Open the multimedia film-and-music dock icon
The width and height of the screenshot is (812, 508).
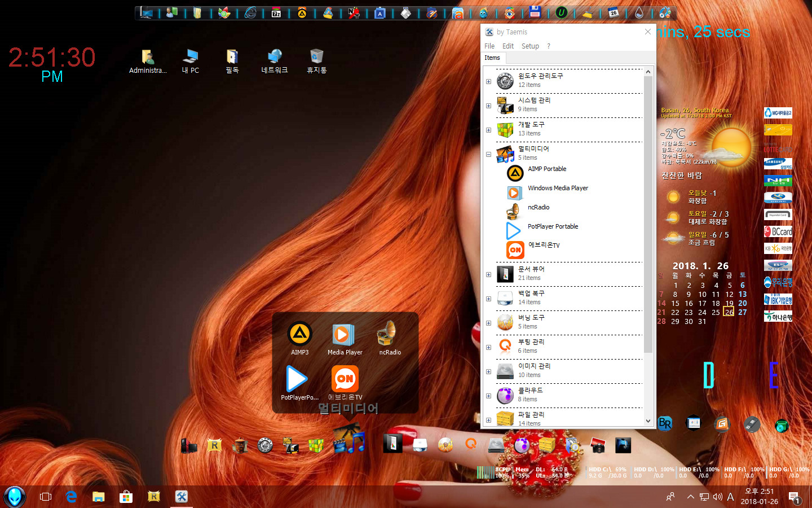[x=349, y=440]
